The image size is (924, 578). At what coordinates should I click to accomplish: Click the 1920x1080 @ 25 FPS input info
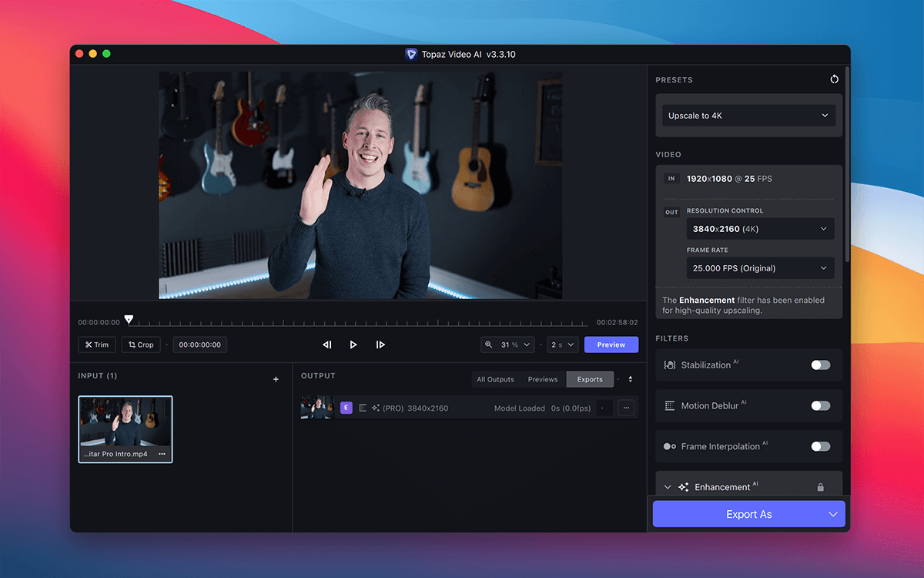(729, 179)
